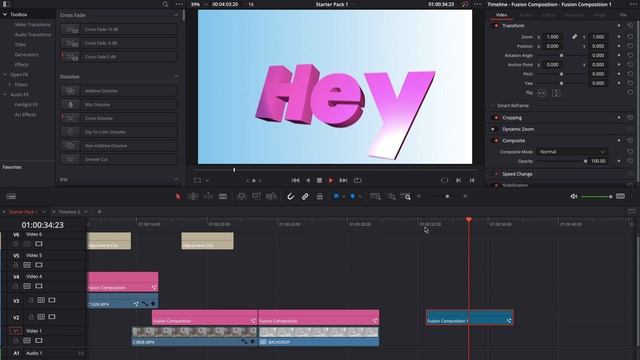Jump to last frame in viewer
Viewport: 640px width, 360px height.
tap(343, 180)
